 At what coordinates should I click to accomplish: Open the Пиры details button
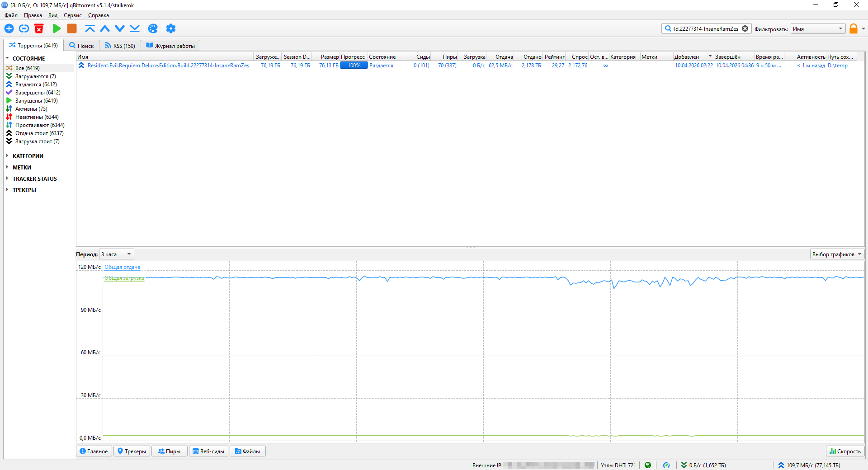tap(169, 451)
